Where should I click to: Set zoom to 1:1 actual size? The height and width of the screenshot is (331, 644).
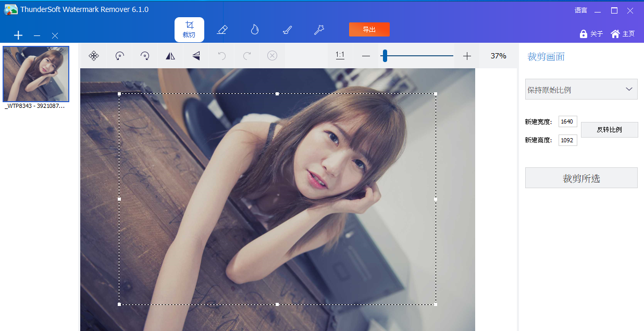(340, 55)
